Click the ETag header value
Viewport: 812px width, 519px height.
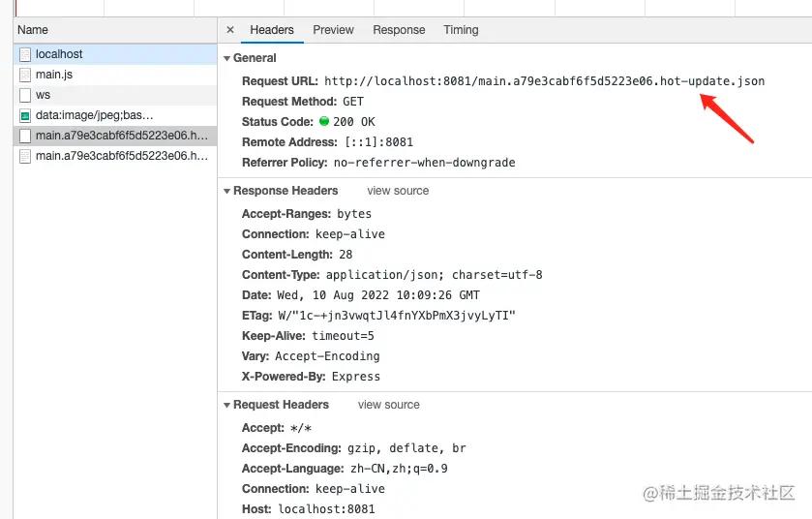[397, 316]
